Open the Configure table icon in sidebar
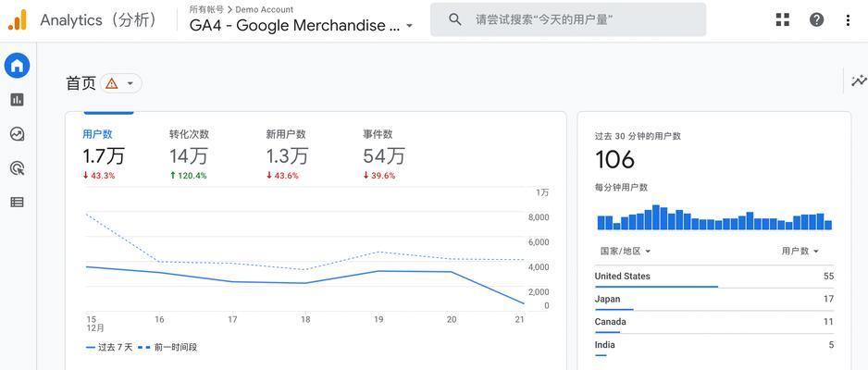Image resolution: width=868 pixels, height=370 pixels. (x=18, y=203)
